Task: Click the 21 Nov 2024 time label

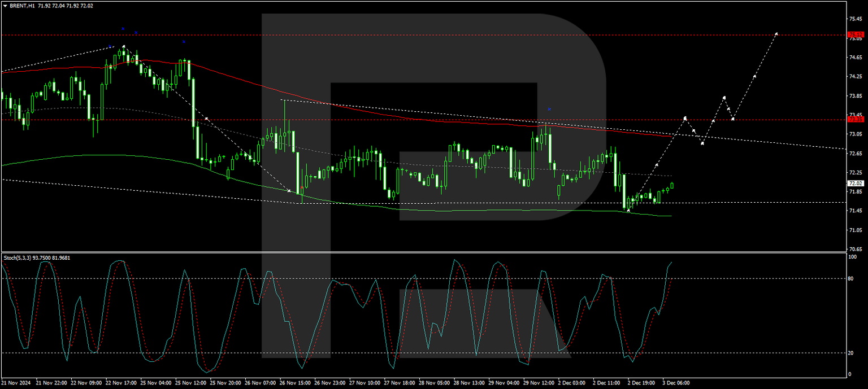Action: (x=15, y=383)
